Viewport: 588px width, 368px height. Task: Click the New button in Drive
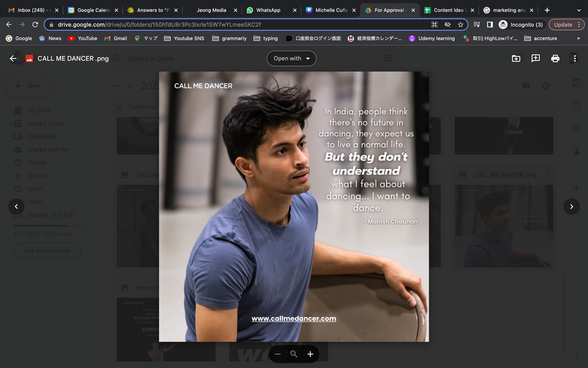pos(27,86)
